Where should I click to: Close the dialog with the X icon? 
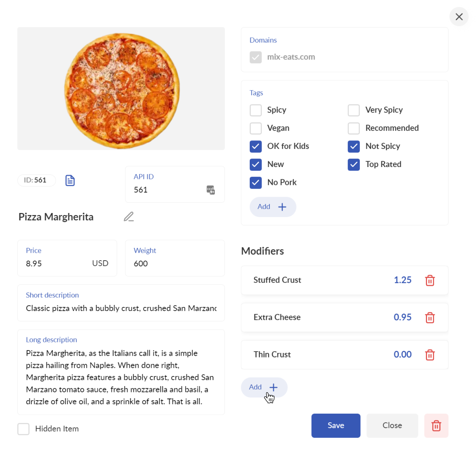coord(459,17)
